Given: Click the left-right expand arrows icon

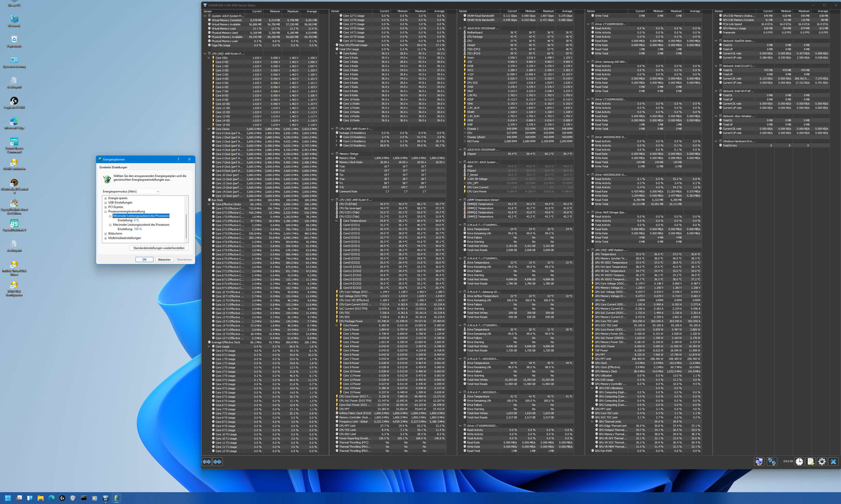Looking at the screenshot, I should [206, 461].
